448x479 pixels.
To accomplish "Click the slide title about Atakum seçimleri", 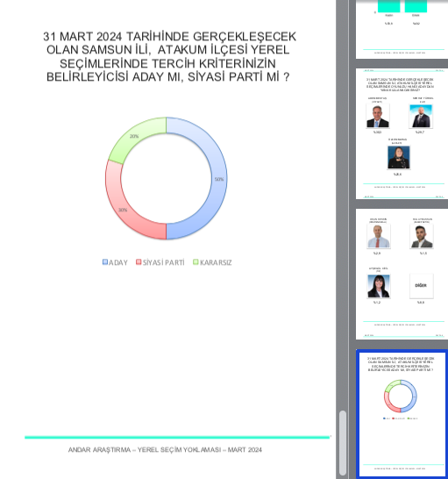I will coord(169,56).
